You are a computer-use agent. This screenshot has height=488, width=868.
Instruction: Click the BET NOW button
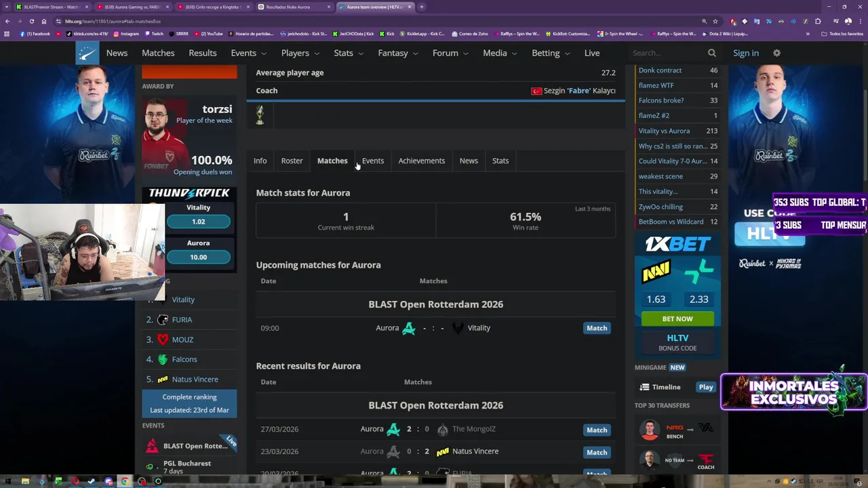click(x=677, y=319)
